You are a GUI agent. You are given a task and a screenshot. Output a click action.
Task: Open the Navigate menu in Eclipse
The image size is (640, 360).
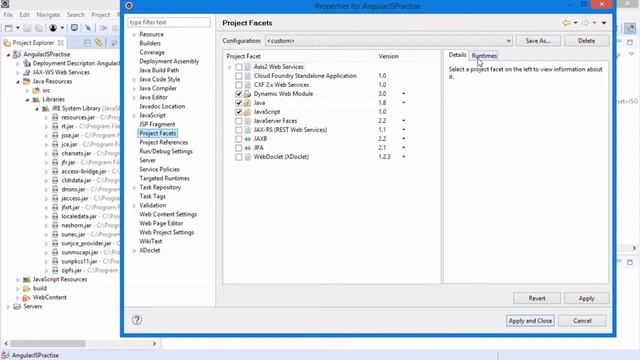pos(48,15)
